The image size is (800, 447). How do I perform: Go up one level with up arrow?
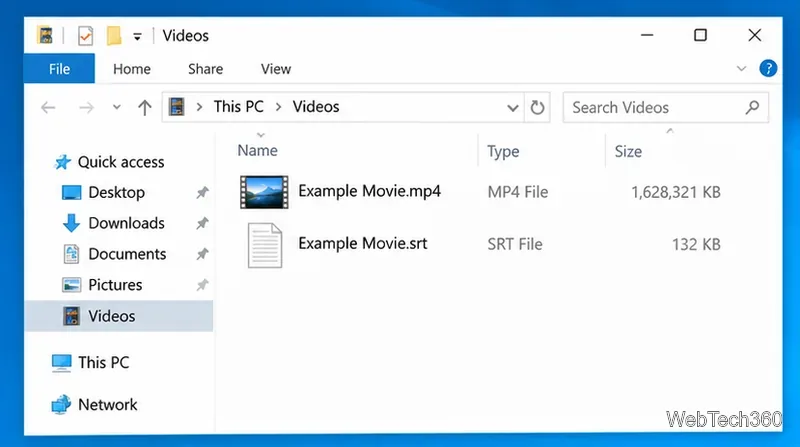point(145,107)
